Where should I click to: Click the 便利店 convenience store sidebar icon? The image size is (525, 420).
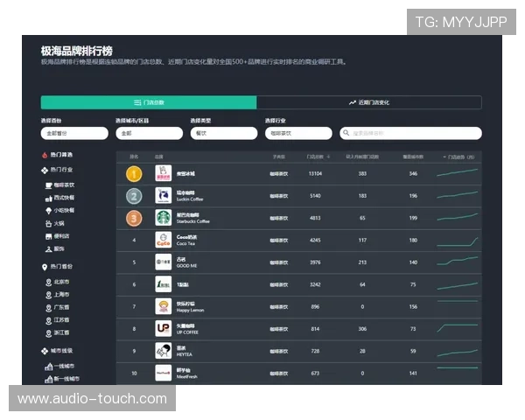(x=49, y=235)
